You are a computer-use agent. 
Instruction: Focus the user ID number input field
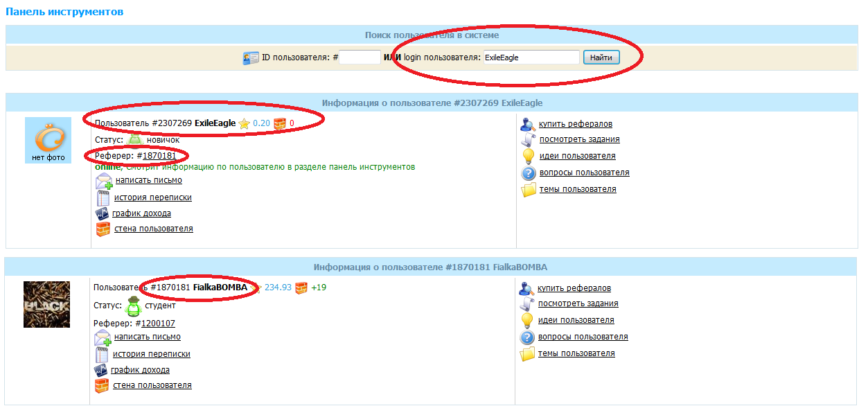pyautogui.click(x=360, y=58)
